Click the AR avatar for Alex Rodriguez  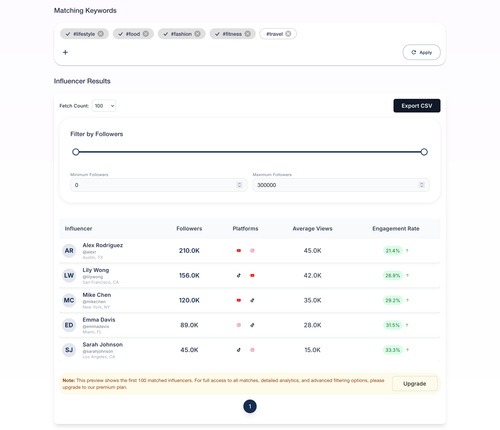(x=69, y=251)
